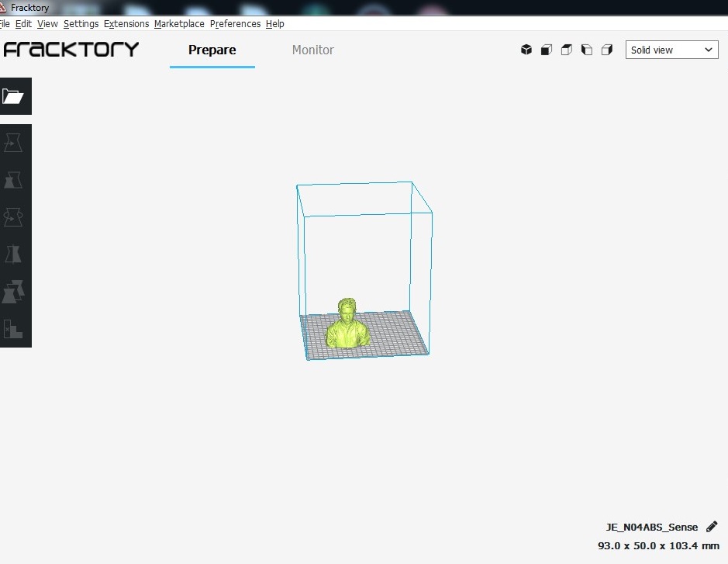This screenshot has height=564, width=728.
Task: Open the Extensions menu
Action: point(126,24)
